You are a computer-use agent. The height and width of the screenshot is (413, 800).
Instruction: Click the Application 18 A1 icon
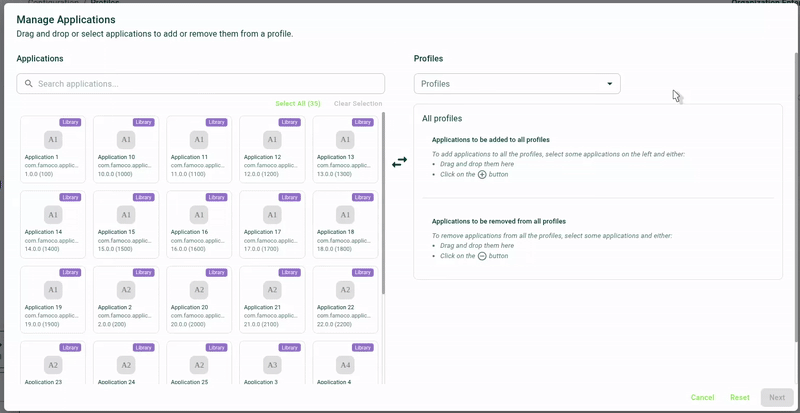point(345,215)
